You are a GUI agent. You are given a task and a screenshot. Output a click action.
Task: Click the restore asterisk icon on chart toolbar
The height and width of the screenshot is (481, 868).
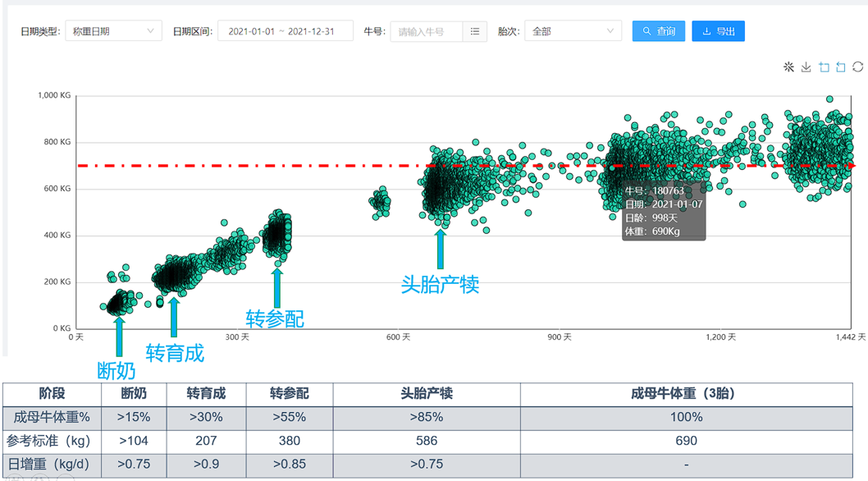[788, 67]
